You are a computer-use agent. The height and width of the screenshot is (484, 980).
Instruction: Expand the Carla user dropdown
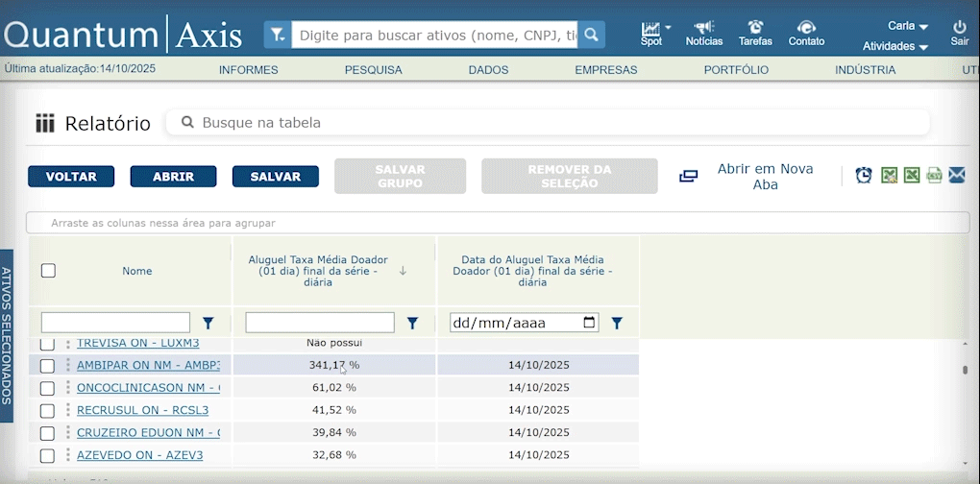[907, 26]
